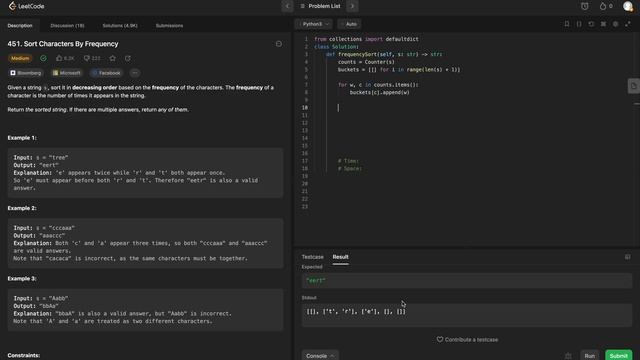Click the '# Time:' comment line

(348, 161)
